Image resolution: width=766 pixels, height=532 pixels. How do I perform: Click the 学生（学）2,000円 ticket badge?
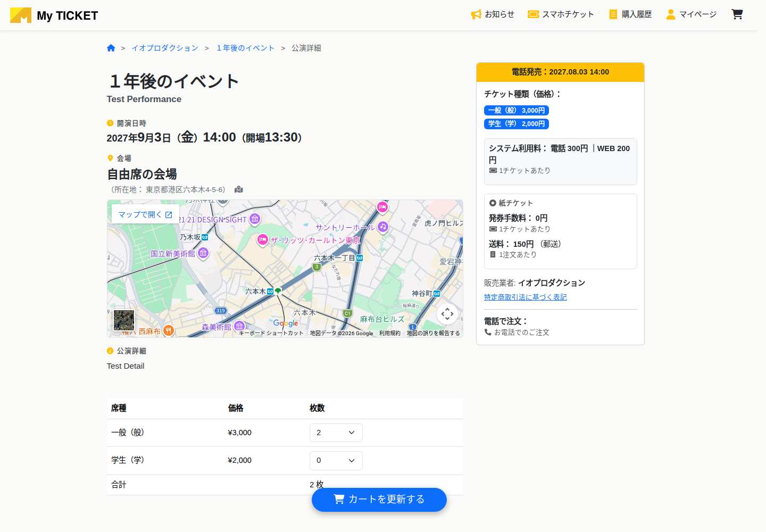point(517,123)
